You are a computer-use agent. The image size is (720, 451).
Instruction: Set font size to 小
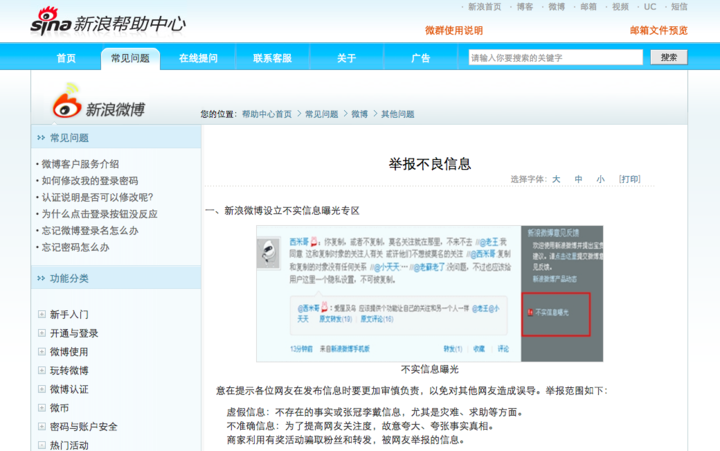pyautogui.click(x=601, y=179)
